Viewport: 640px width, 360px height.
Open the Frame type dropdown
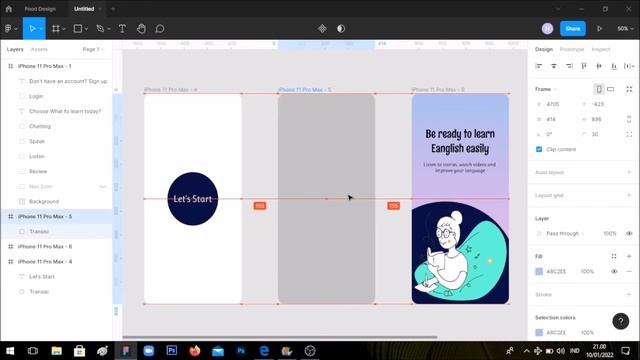(546, 89)
